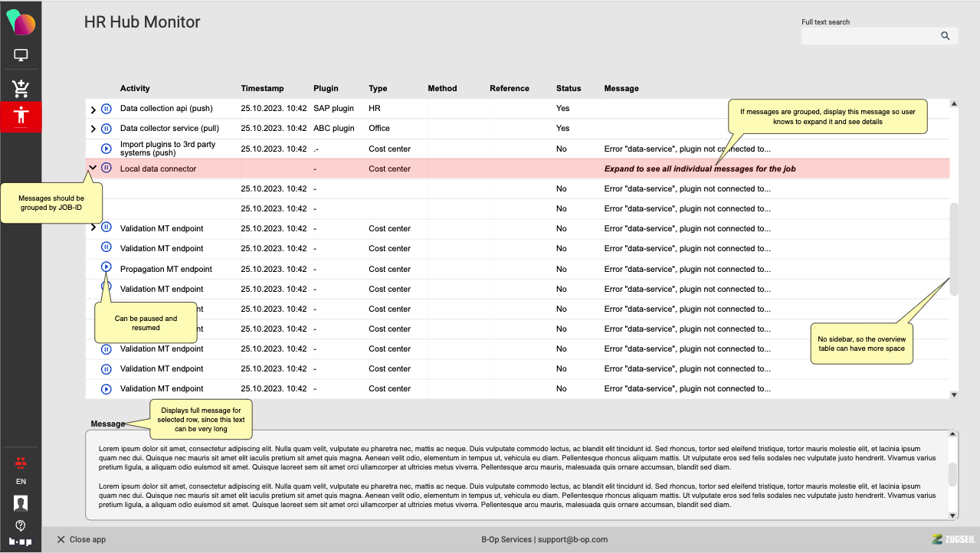The width and height of the screenshot is (980, 553).
Task: Pause the Local data connector job
Action: click(107, 168)
